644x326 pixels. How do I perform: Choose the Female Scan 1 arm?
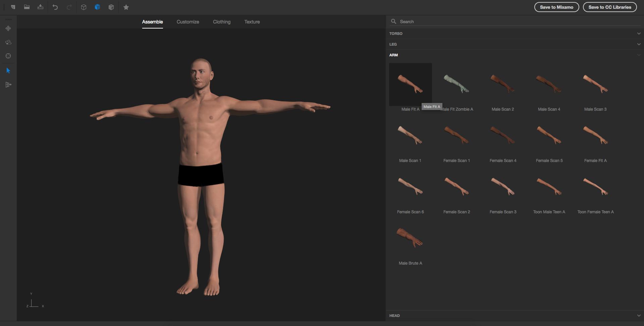(457, 136)
